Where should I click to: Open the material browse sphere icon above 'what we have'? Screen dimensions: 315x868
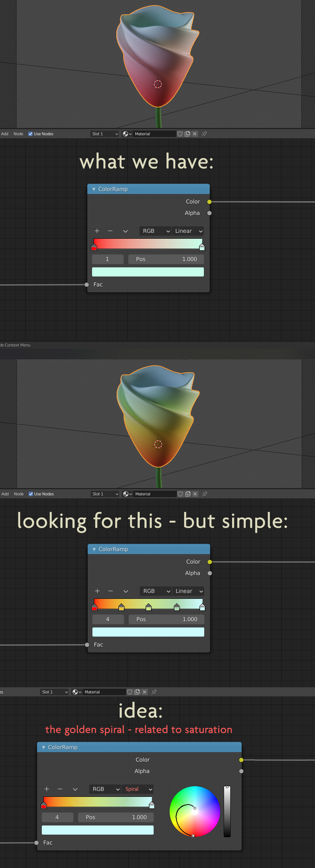[127, 134]
